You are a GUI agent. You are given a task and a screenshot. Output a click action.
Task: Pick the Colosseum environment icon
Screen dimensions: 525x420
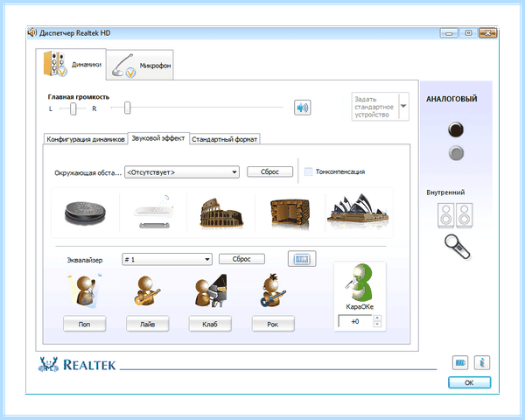click(221, 213)
